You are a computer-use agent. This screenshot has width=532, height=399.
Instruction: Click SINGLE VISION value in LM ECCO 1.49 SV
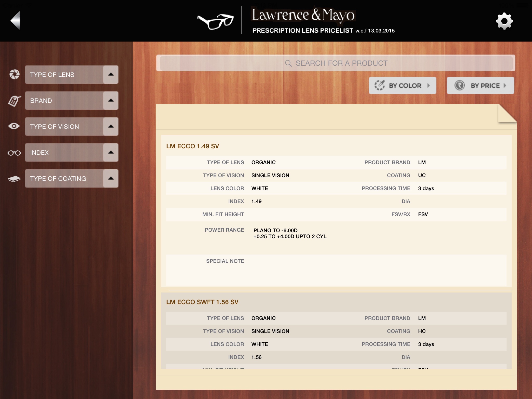point(270,175)
